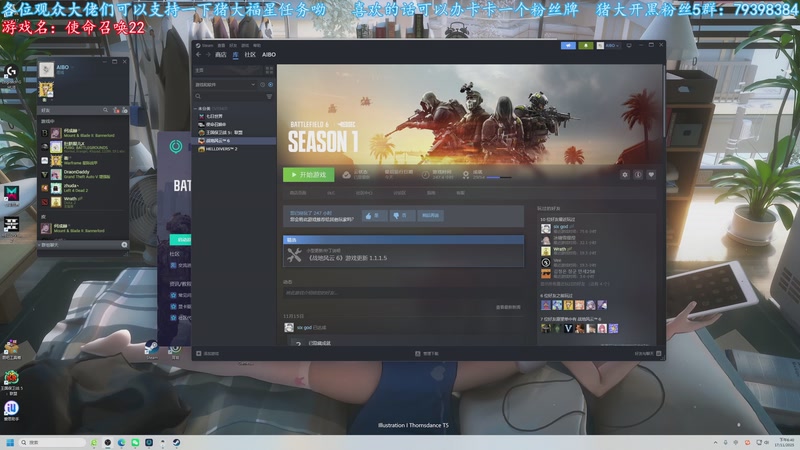This screenshot has height=450, width=800.
Task: Open six god in the activity feed
Action: coord(304,328)
